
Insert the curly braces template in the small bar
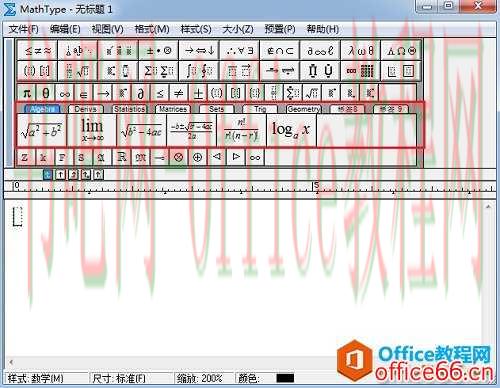click(255, 93)
